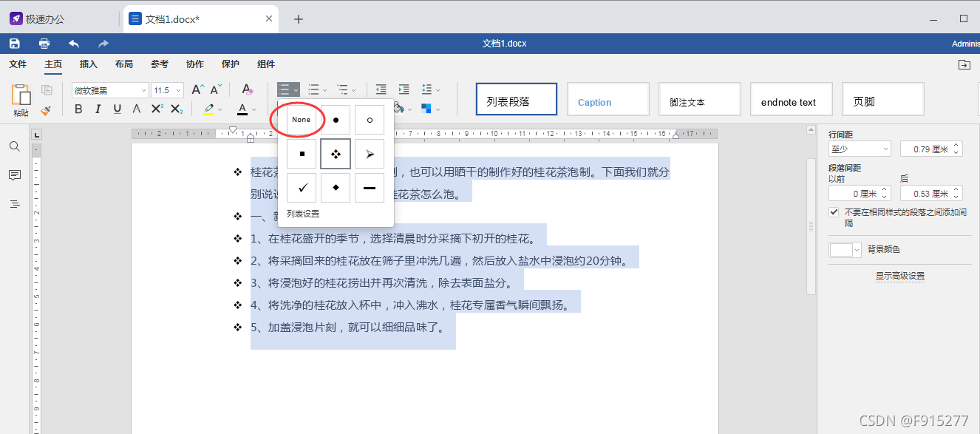Toggle italic formatting

pos(98,109)
